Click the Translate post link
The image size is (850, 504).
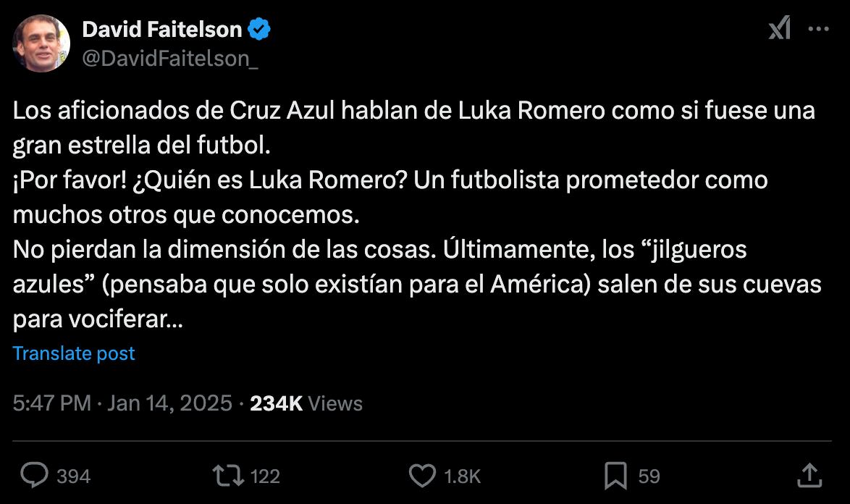(73, 353)
